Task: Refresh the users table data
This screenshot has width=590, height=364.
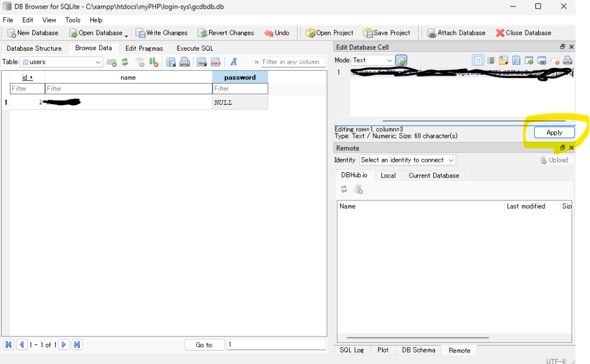Action: (x=125, y=62)
